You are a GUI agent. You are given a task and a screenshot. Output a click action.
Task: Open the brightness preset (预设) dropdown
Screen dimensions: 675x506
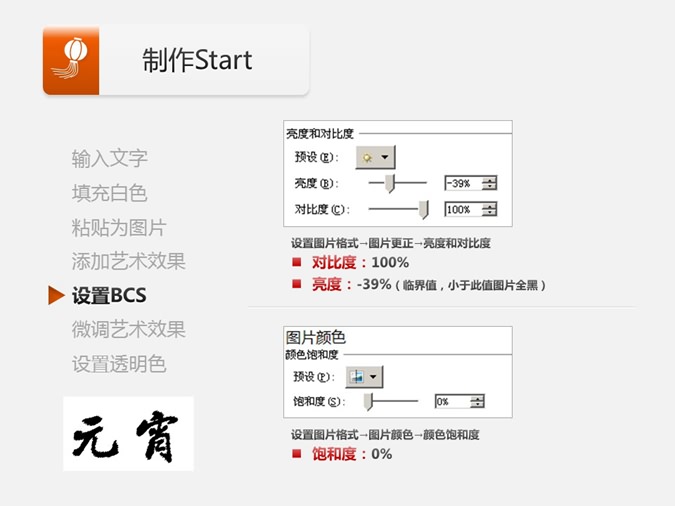coord(375,158)
